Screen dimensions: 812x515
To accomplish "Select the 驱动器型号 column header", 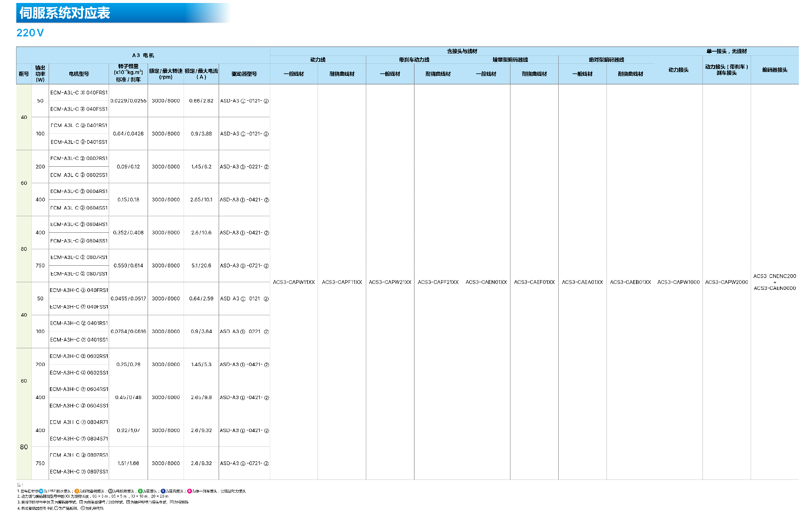I will [x=244, y=74].
